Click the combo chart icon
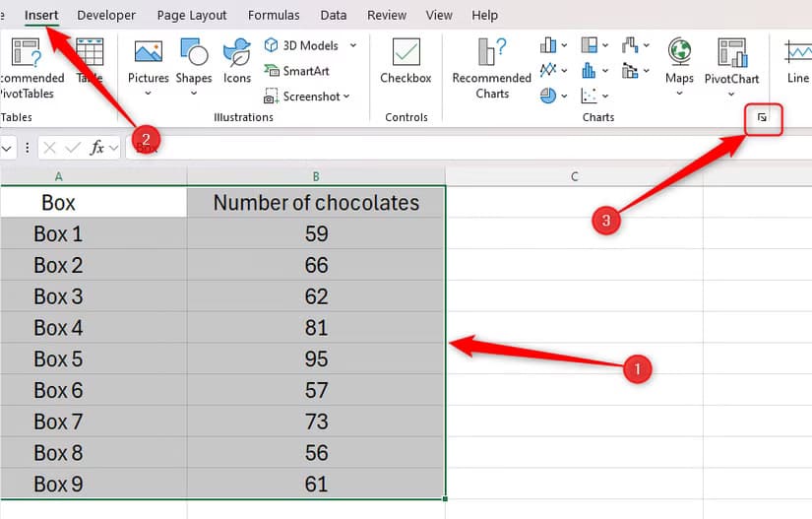The height and width of the screenshot is (519, 812). (x=630, y=70)
